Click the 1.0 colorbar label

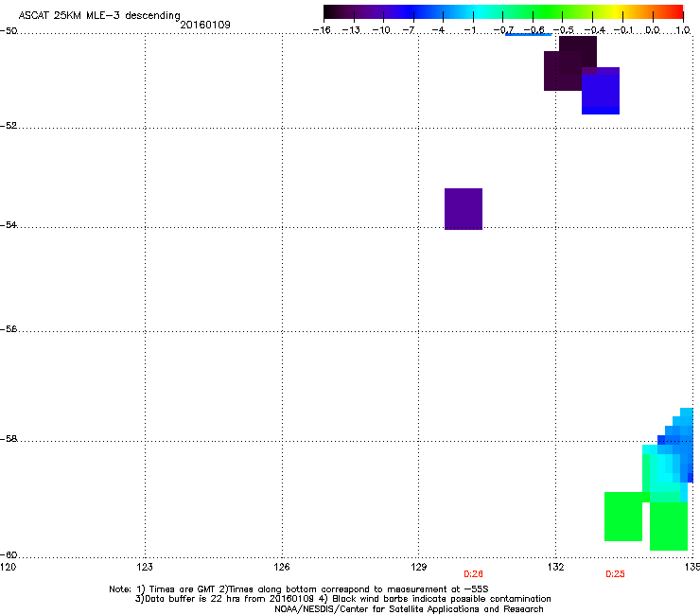(x=683, y=30)
